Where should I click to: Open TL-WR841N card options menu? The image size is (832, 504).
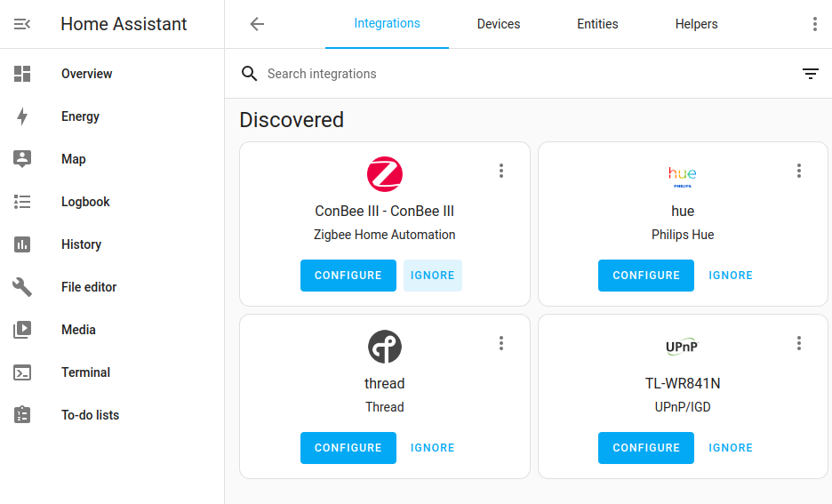798,343
